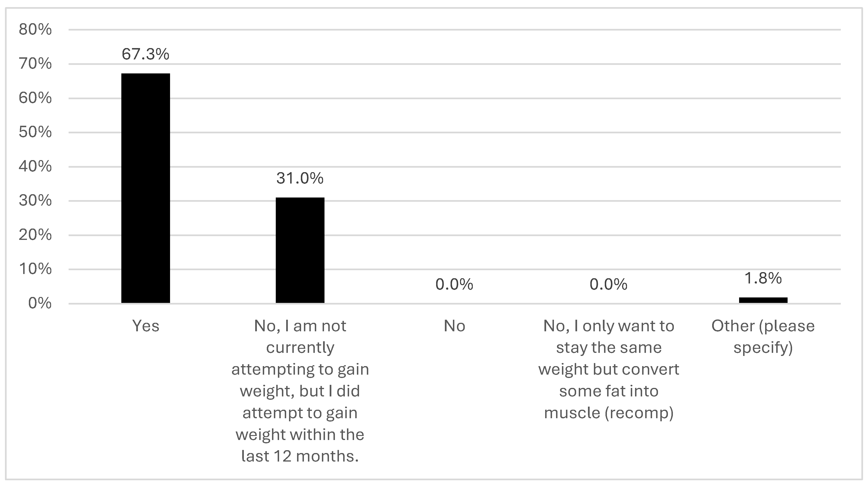Select the 70% y-axis label

point(35,64)
